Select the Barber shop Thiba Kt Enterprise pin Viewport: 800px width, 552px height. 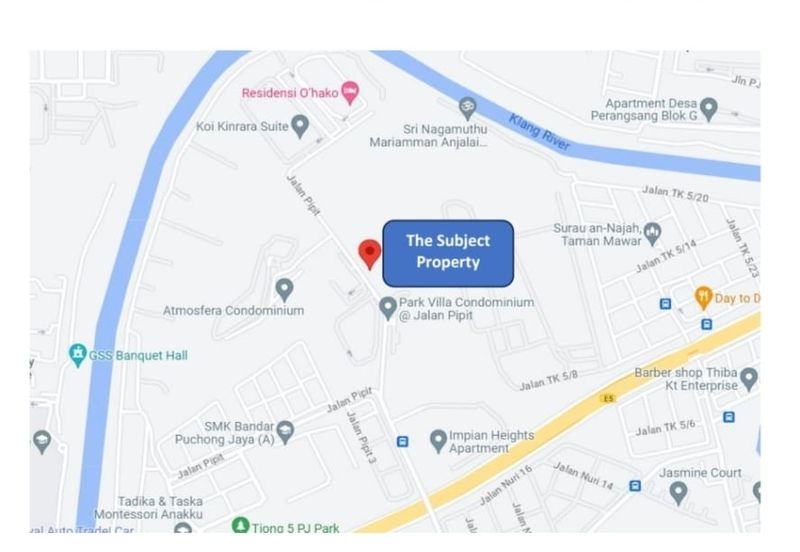coord(748,379)
